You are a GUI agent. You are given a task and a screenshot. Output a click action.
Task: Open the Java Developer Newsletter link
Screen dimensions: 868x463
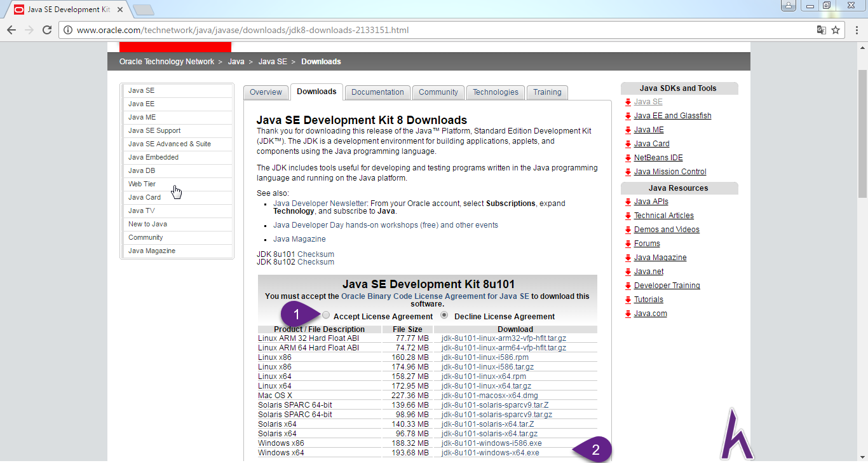[x=320, y=204]
